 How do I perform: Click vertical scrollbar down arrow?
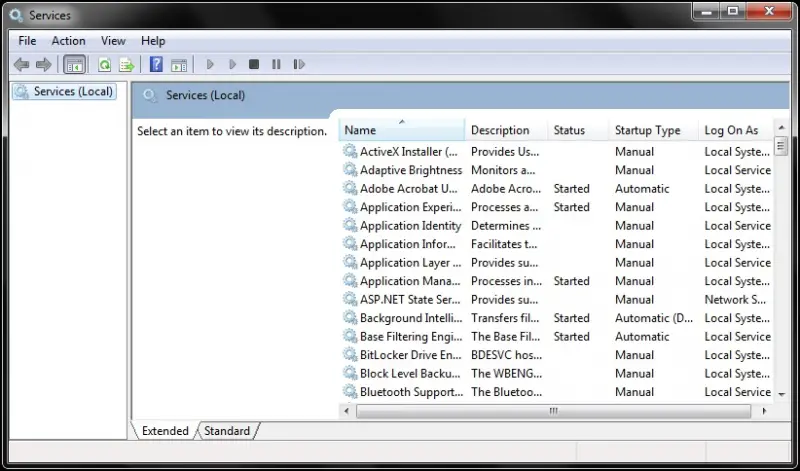pyautogui.click(x=781, y=394)
